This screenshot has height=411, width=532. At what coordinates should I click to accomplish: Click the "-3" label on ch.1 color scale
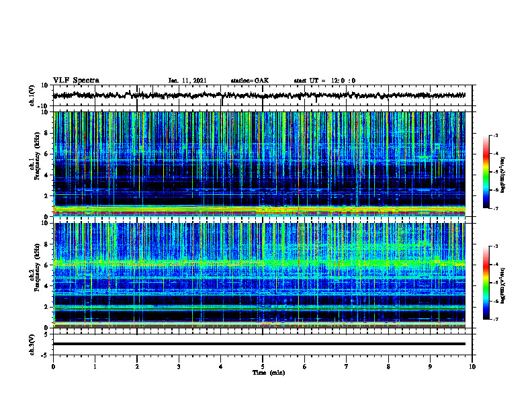(496, 135)
